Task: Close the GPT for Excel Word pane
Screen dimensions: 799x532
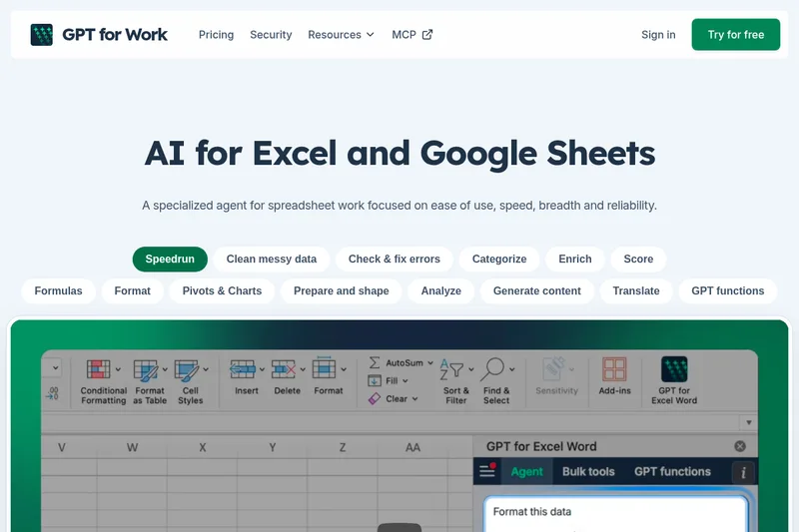Action: coord(740,446)
